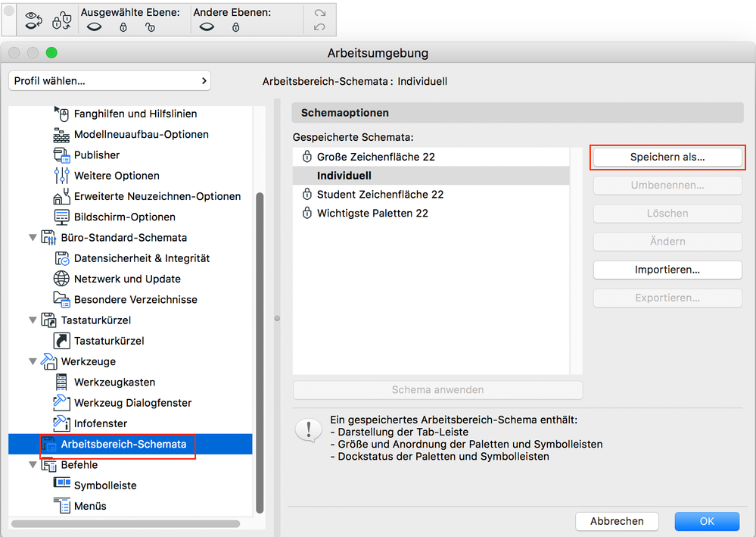756x537 pixels.
Task: Click the vertical scrollbar of settings tree
Action: 260,352
